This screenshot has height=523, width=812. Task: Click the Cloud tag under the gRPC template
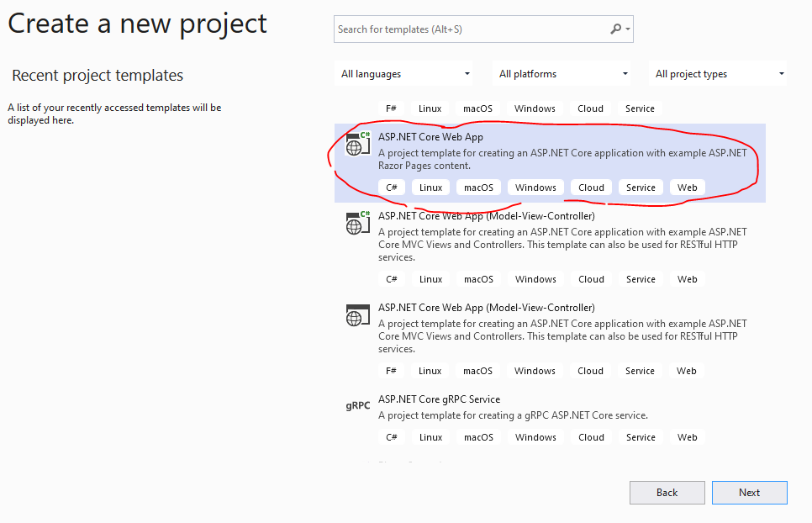pyautogui.click(x=591, y=436)
